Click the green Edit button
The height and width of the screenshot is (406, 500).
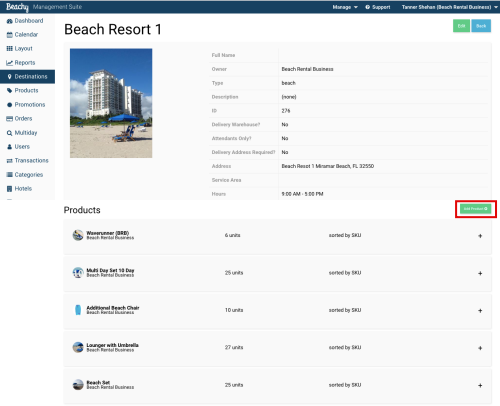(461, 26)
